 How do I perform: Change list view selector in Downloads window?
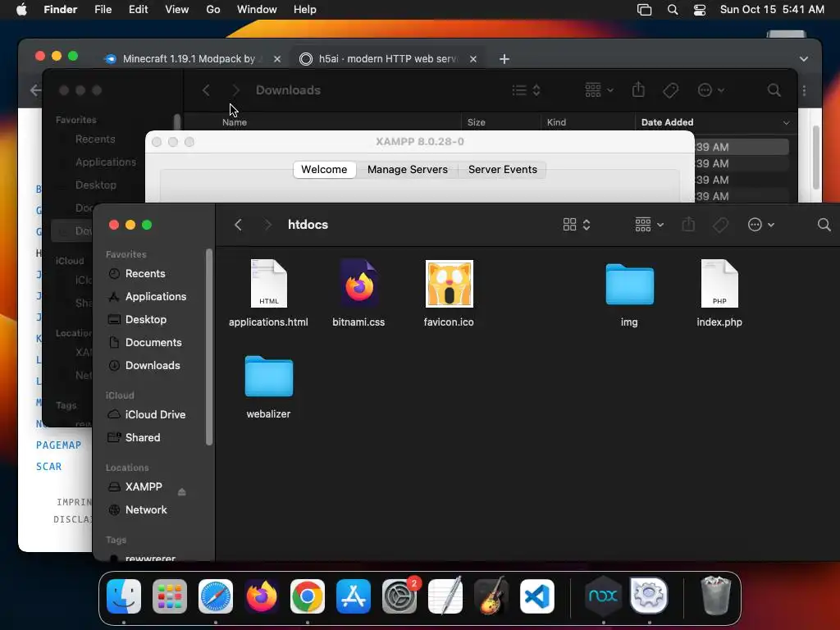point(526,90)
